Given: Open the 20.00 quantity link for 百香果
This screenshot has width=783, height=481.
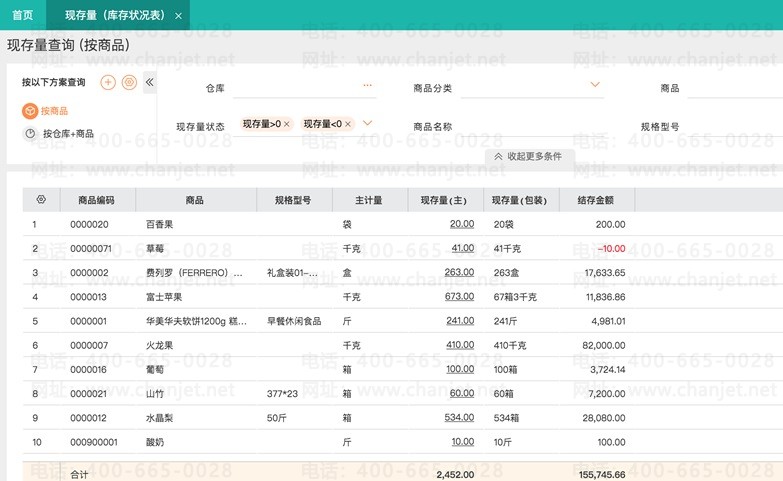Looking at the screenshot, I should pyautogui.click(x=462, y=224).
